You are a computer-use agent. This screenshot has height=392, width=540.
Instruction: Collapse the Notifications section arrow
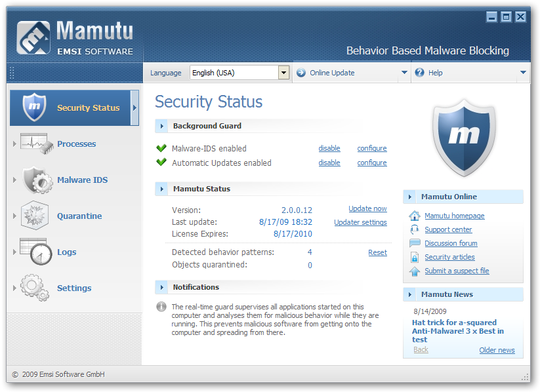click(161, 287)
